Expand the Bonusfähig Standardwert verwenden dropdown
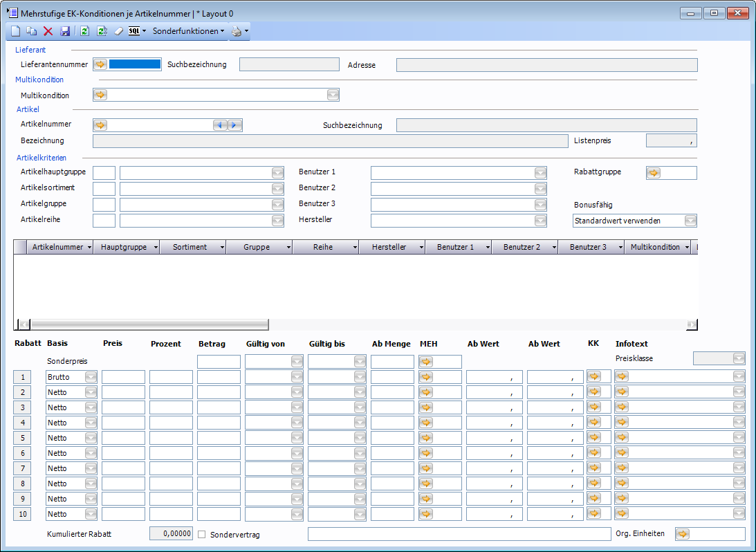The width and height of the screenshot is (756, 552). 690,221
